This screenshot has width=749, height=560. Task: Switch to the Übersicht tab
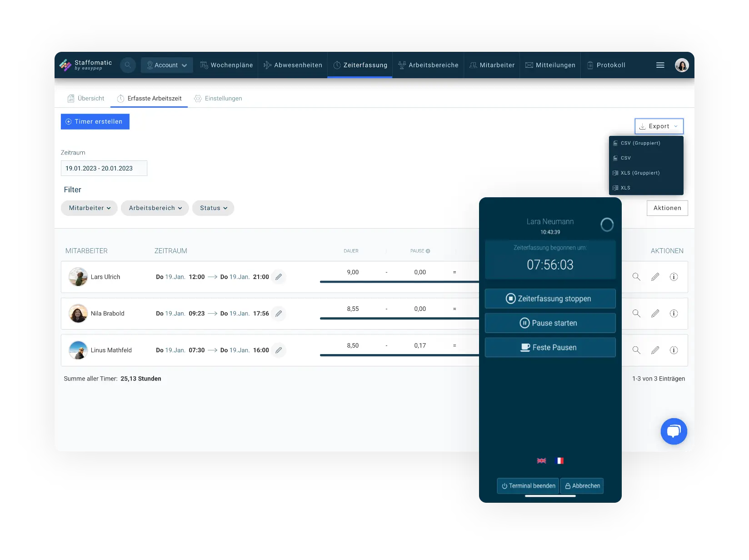click(x=85, y=98)
